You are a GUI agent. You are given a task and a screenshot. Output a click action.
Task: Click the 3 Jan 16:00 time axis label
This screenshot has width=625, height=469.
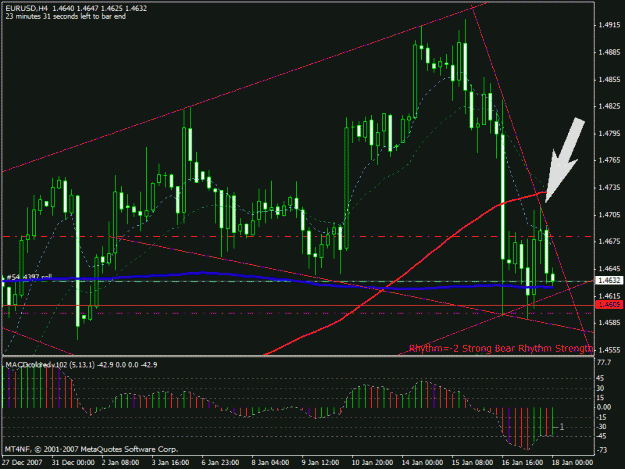pos(170,463)
